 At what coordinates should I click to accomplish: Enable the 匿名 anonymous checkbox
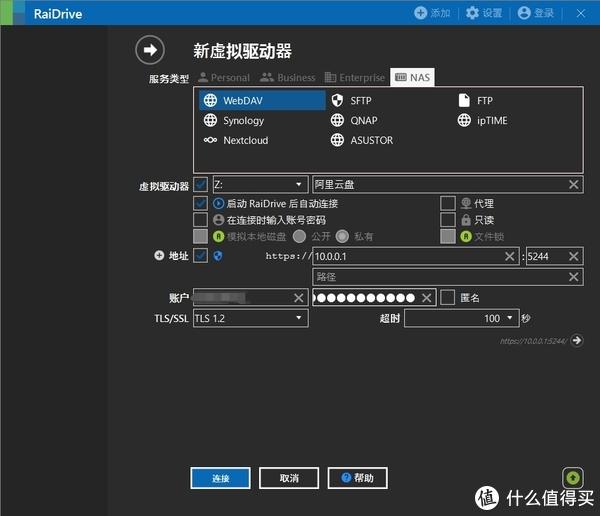(x=448, y=297)
